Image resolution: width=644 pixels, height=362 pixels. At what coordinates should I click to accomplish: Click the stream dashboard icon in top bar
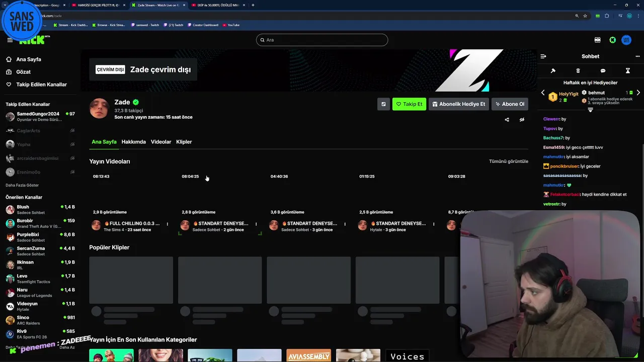pos(597,40)
